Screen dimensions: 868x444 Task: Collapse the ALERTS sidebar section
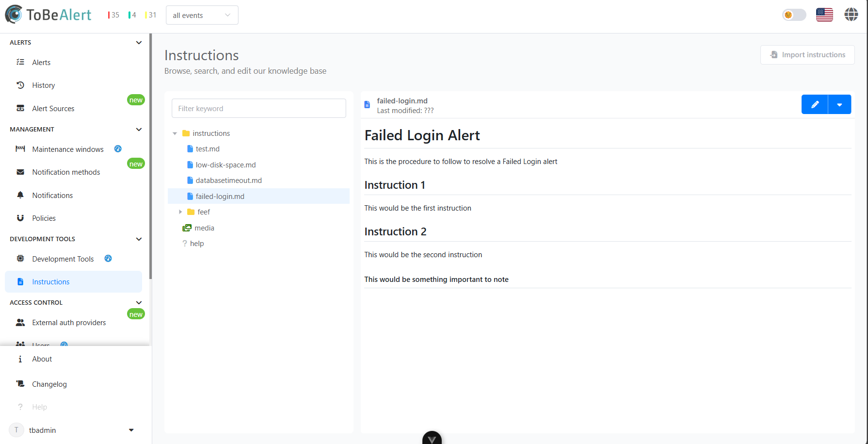pos(139,43)
